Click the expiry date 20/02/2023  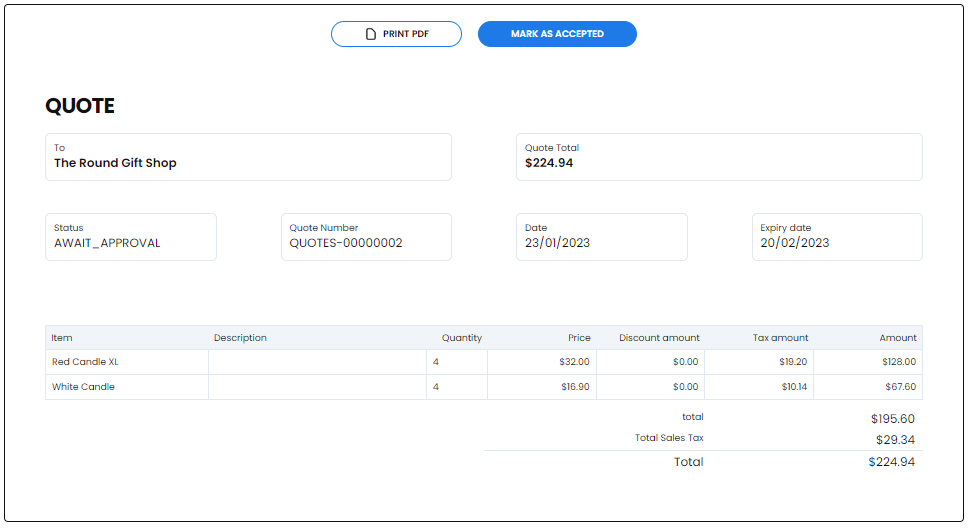click(795, 243)
